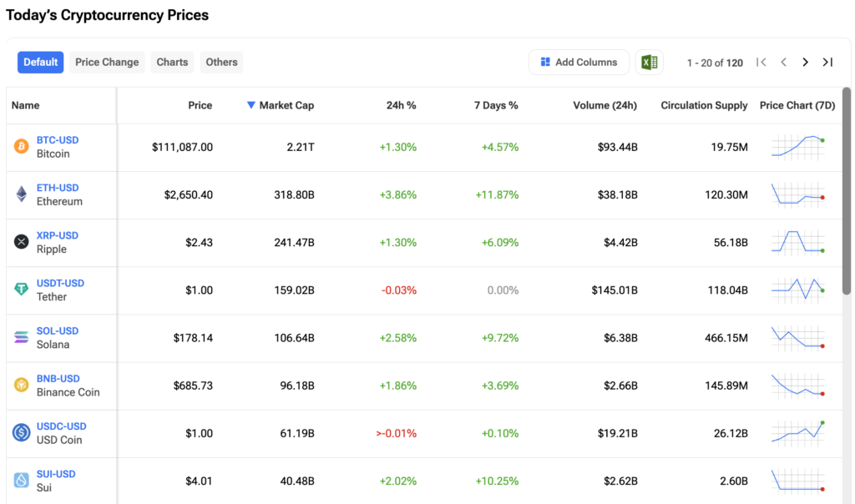Click the 466.15M circulation supply
855x504 pixels.
(726, 338)
